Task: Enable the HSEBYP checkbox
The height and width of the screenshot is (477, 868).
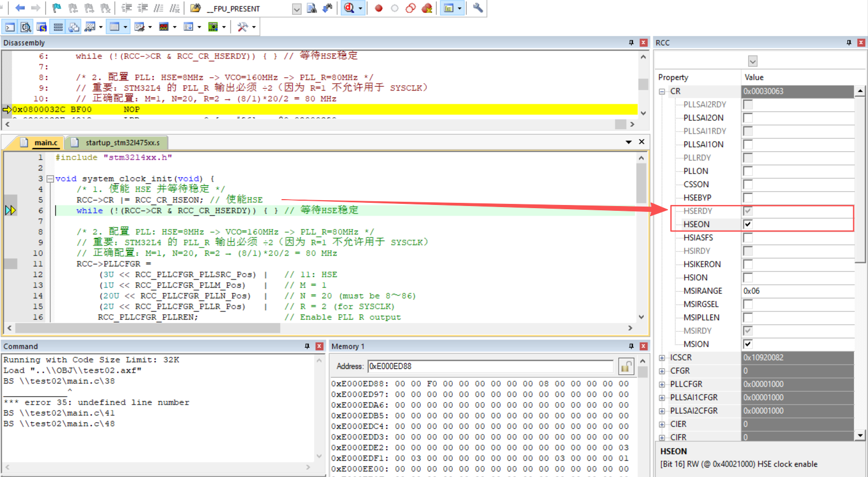Action: tap(748, 198)
